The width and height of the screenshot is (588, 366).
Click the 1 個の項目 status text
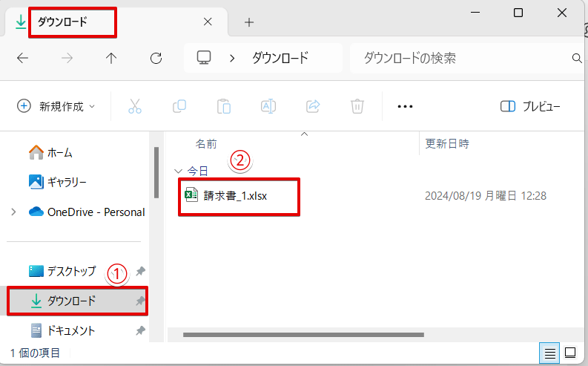click(36, 353)
